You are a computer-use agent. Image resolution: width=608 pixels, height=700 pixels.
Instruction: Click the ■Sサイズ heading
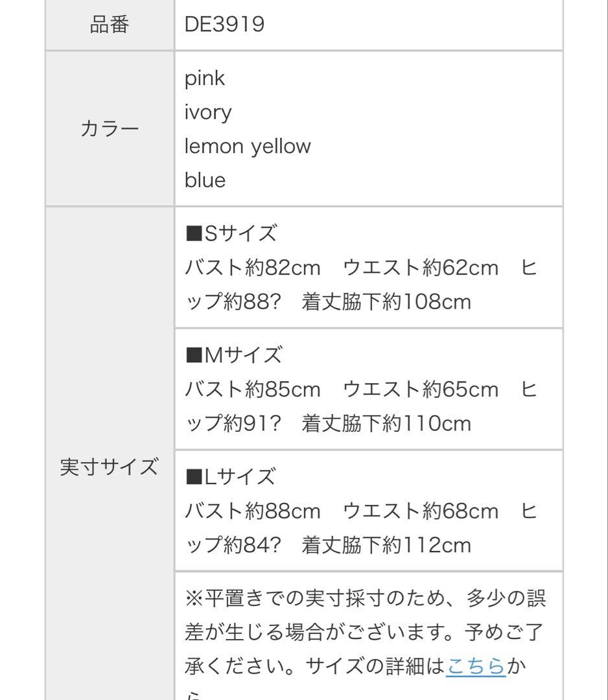click(x=231, y=233)
